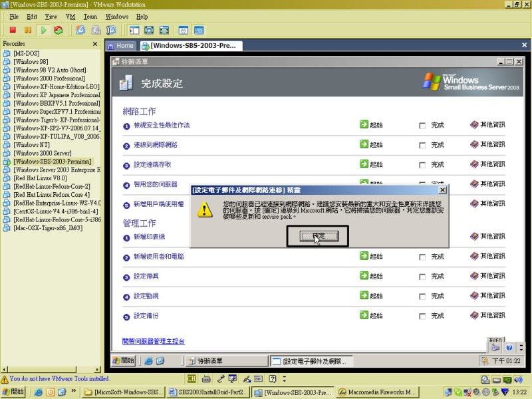Open the Edit menu
The width and height of the screenshot is (532, 399).
click(32, 17)
